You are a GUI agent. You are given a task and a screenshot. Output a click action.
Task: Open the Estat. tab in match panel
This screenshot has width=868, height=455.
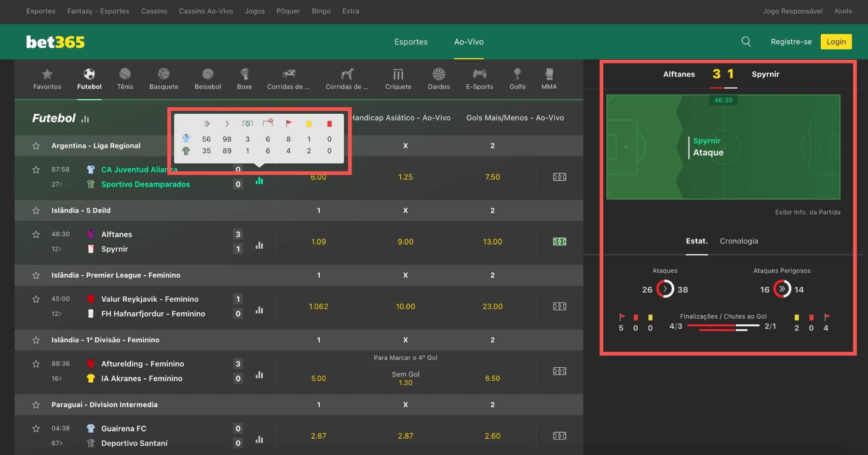pyautogui.click(x=697, y=241)
